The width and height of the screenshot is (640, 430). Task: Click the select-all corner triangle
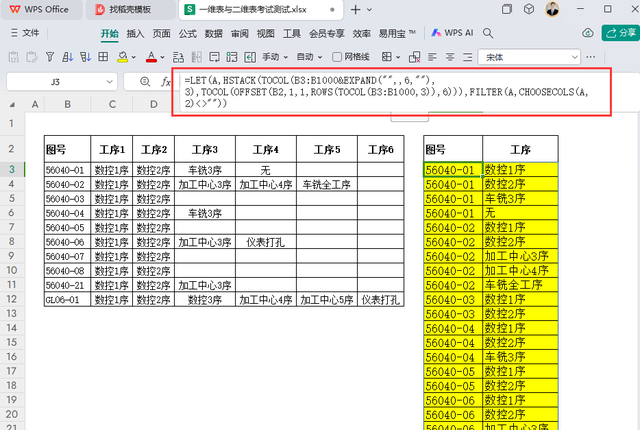point(12,105)
